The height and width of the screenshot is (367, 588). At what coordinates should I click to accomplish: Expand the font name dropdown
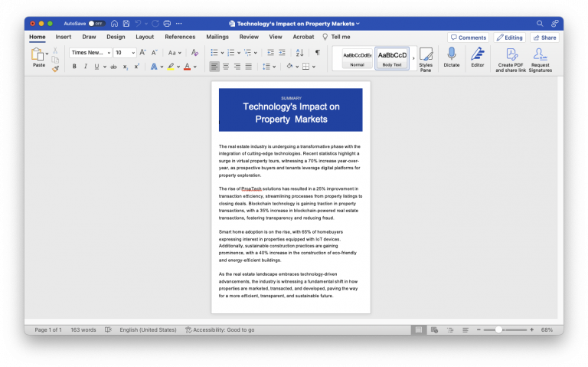[x=108, y=53]
